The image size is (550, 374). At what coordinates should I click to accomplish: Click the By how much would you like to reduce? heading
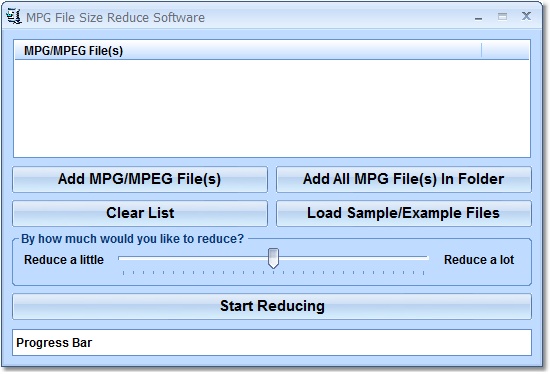pyautogui.click(x=132, y=239)
